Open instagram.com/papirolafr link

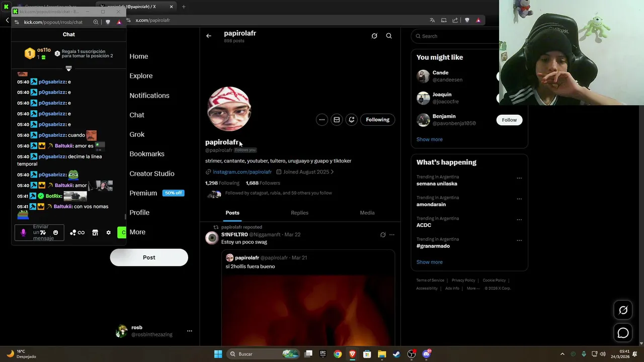coord(242,172)
